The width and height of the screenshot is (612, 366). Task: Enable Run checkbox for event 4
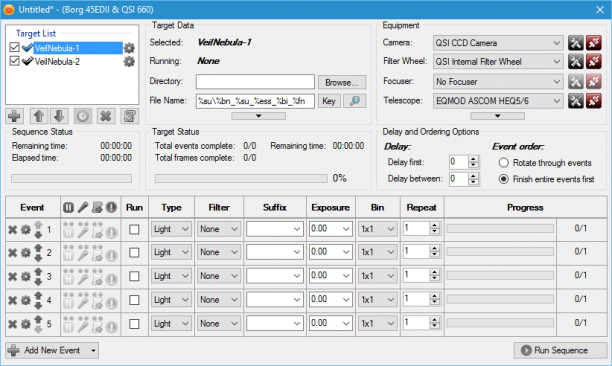coord(134,300)
